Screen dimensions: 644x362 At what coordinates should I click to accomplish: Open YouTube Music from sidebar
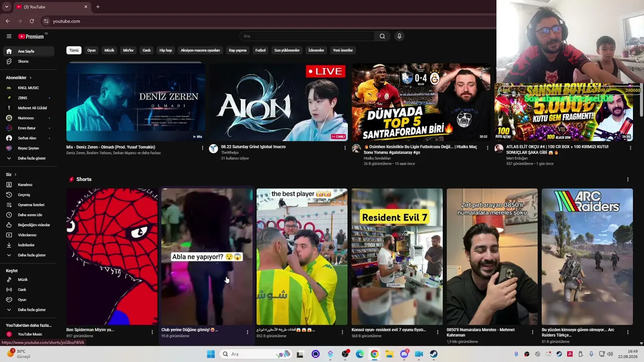(29, 334)
